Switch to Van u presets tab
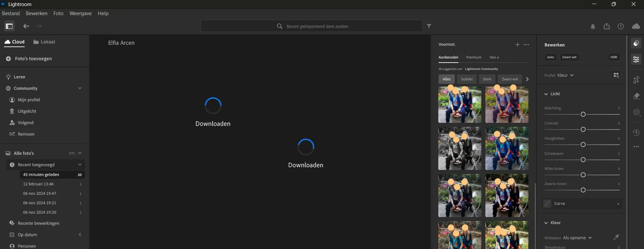644x249 pixels. pyautogui.click(x=494, y=57)
